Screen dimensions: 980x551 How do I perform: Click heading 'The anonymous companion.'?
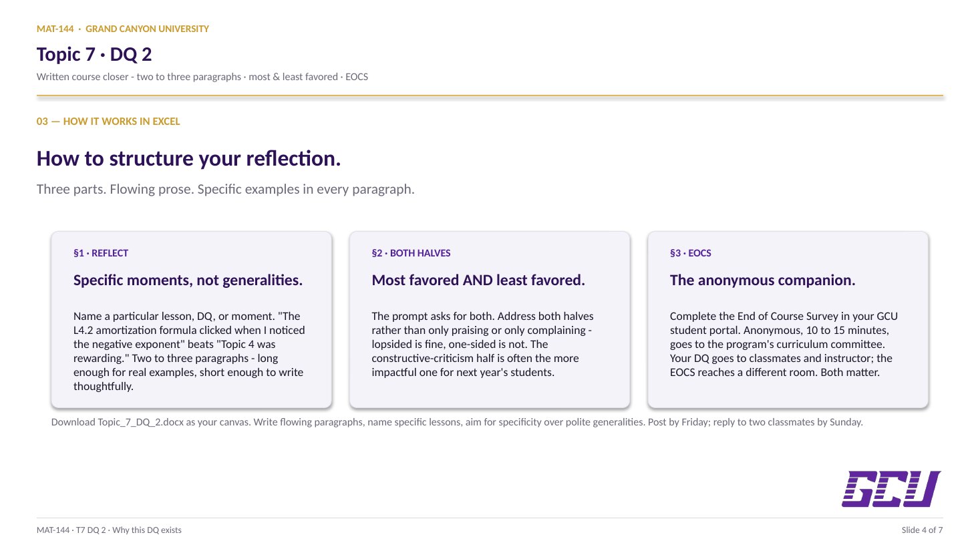(x=762, y=281)
